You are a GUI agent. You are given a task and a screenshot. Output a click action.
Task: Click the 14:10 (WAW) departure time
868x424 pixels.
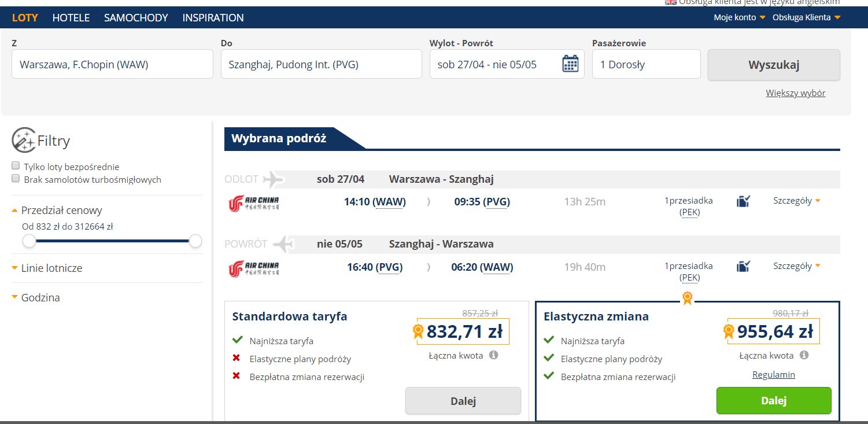tap(375, 202)
